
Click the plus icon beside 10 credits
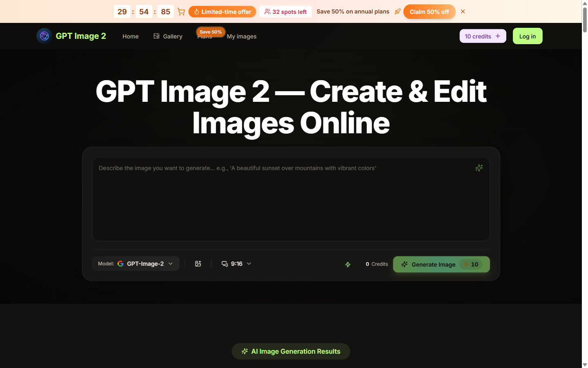[498, 36]
